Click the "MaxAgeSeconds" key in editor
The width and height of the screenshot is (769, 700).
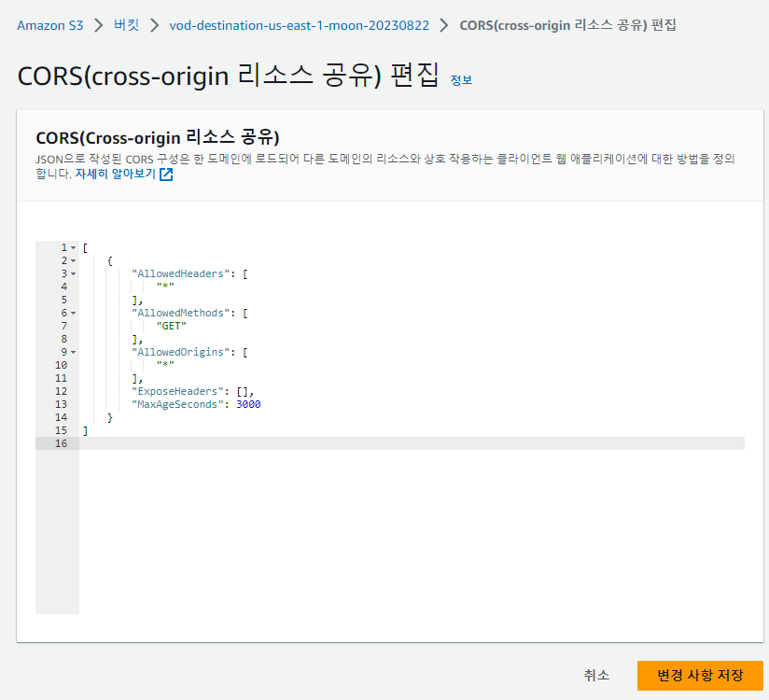(x=177, y=404)
